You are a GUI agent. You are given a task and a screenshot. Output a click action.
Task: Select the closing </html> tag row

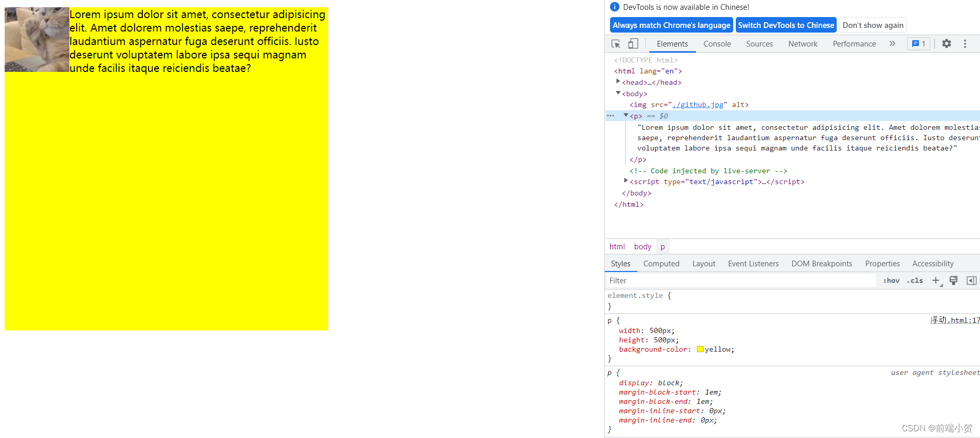[x=629, y=204]
